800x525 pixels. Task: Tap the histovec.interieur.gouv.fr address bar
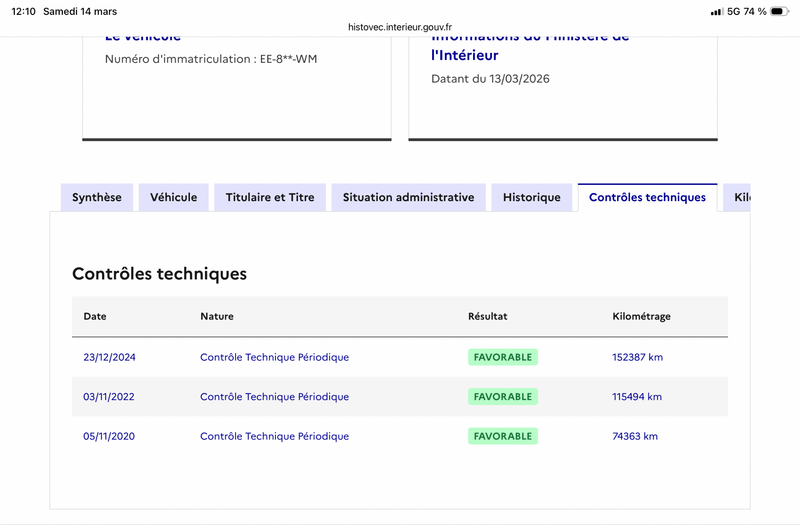(x=400, y=28)
